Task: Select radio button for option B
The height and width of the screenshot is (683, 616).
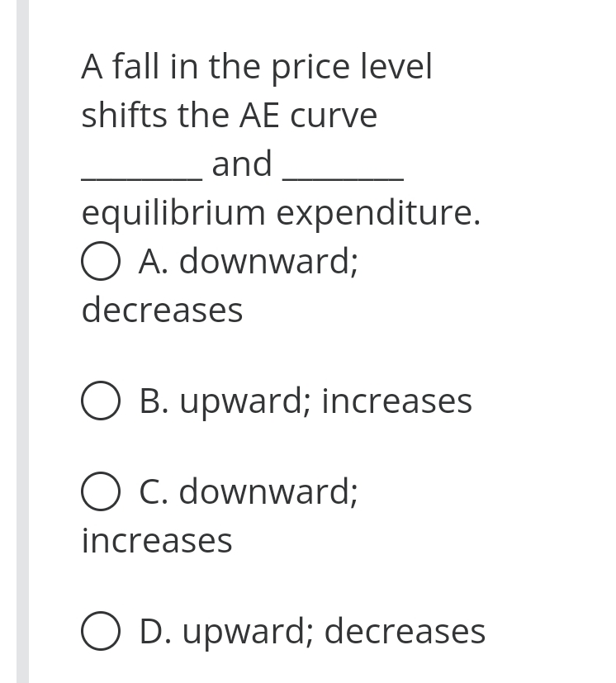Action: click(x=100, y=401)
